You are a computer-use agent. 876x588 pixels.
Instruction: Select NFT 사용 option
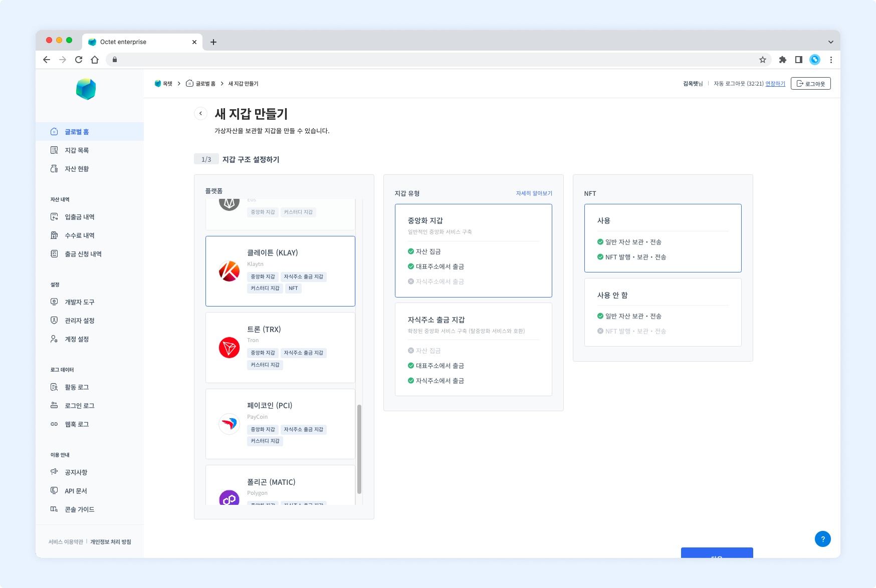click(663, 238)
